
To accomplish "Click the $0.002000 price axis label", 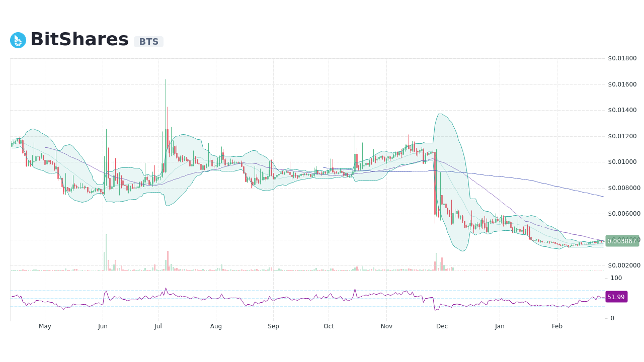I will (x=624, y=265).
